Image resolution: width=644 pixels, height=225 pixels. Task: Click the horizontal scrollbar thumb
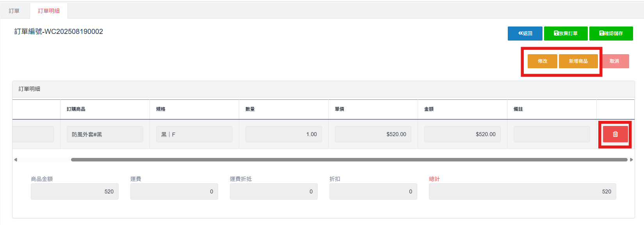coord(349,159)
